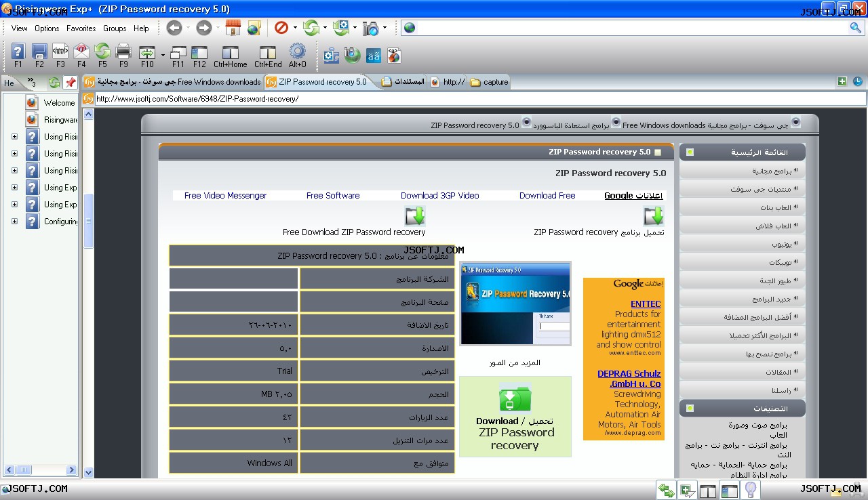Switch to the 'Free Windows downloads' tab
868x500 pixels.
pyautogui.click(x=172, y=82)
